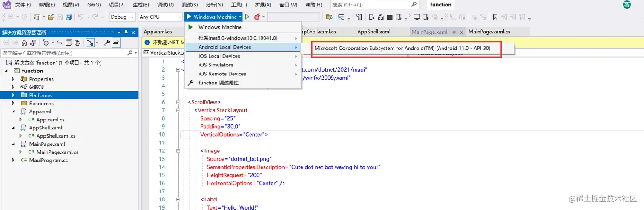Toggle Show All Files in Solution Explorer
Image resolution: width=644 pixels, height=210 pixels.
coord(78,43)
